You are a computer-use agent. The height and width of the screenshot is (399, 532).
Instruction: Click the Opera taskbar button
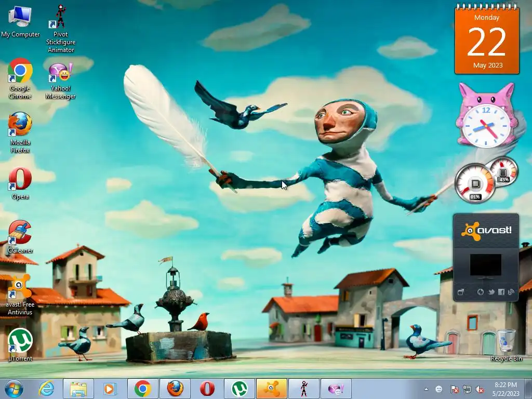(x=207, y=389)
